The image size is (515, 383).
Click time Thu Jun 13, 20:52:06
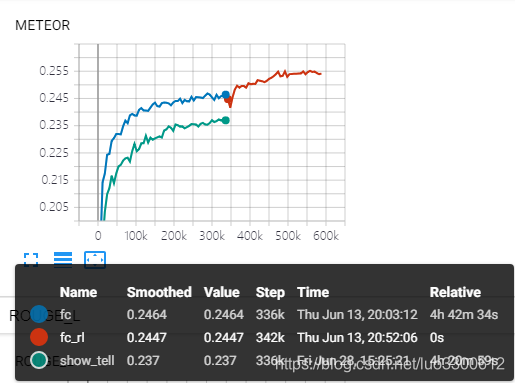point(357,338)
